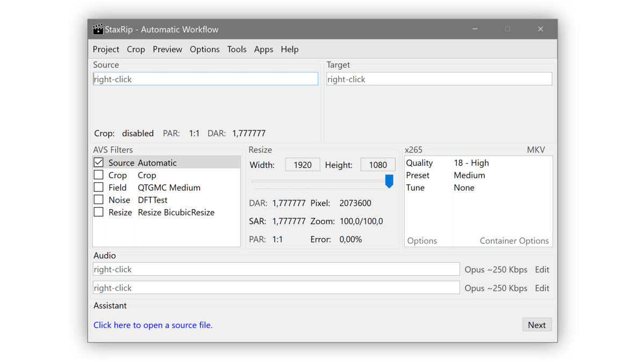Click the Width value field showing 1920
The width and height of the screenshot is (644, 362).
tap(302, 165)
